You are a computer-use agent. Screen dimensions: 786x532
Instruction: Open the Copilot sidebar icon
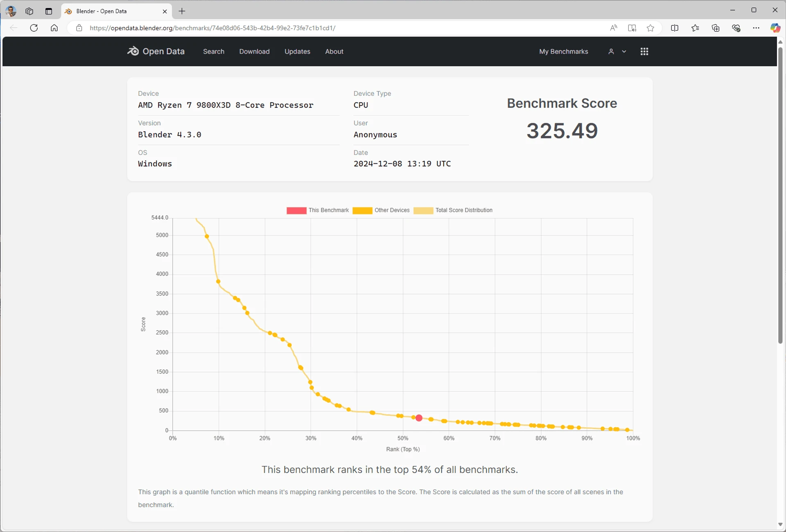coord(775,28)
